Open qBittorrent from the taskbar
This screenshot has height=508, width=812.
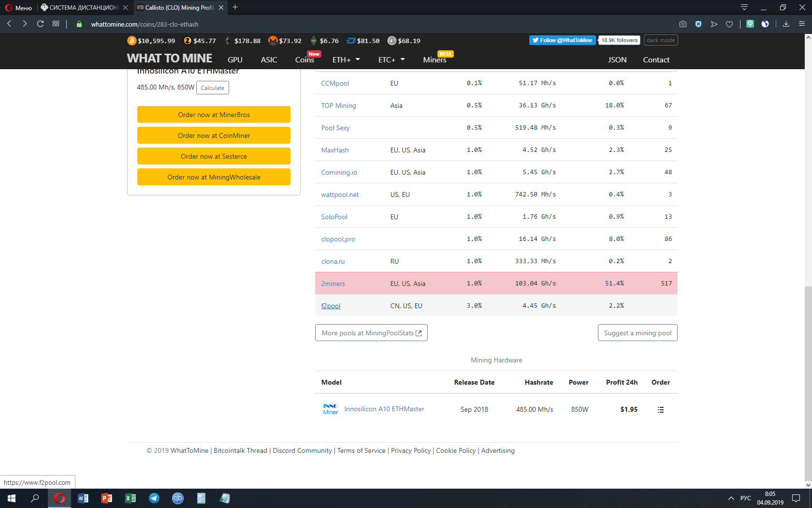[x=178, y=498]
